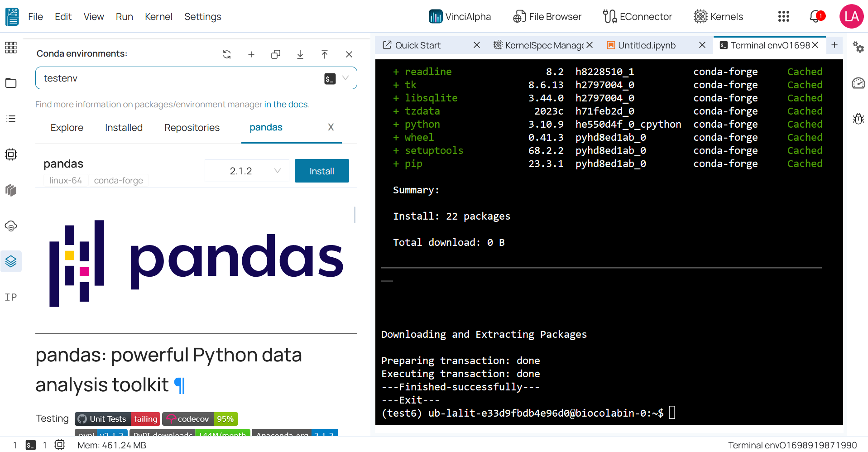Close the Terminal env01698 tab
This screenshot has width=868, height=452.
pyautogui.click(x=815, y=45)
